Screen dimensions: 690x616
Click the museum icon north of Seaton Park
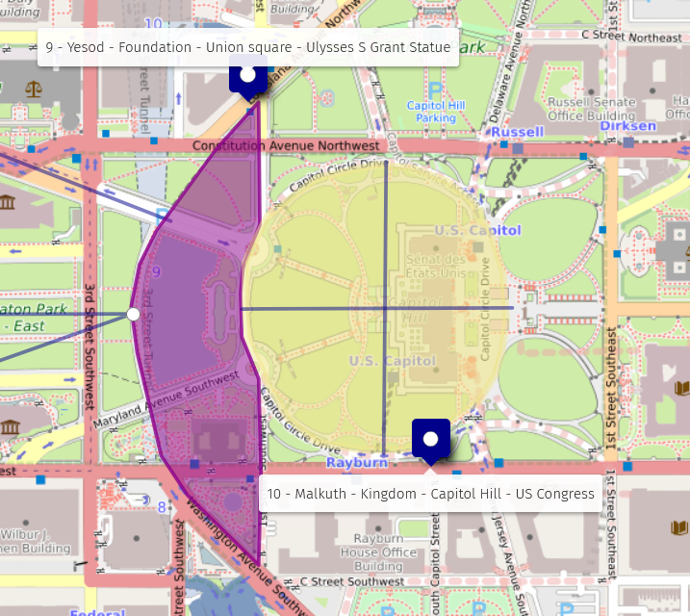pyautogui.click(x=8, y=202)
